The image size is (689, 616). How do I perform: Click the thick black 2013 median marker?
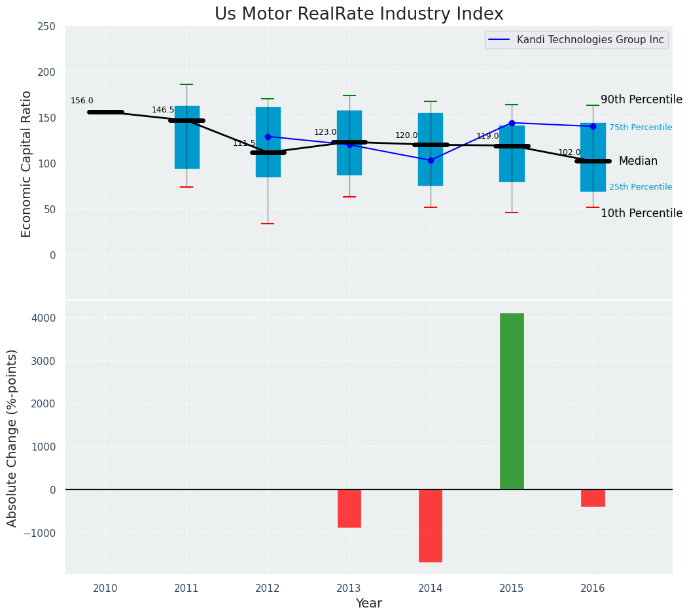click(x=349, y=142)
